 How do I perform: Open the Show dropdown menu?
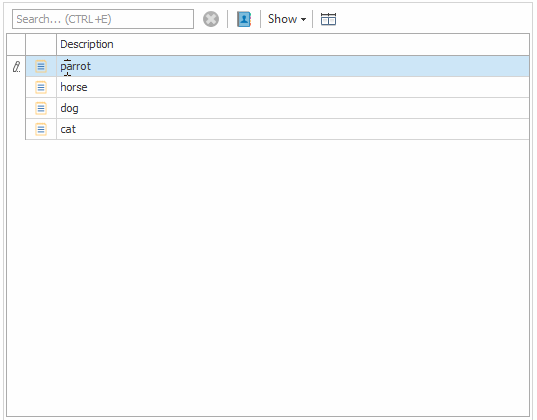click(287, 19)
